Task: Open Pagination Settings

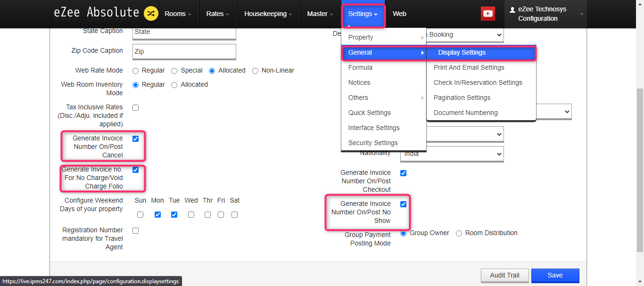Action: point(481,98)
